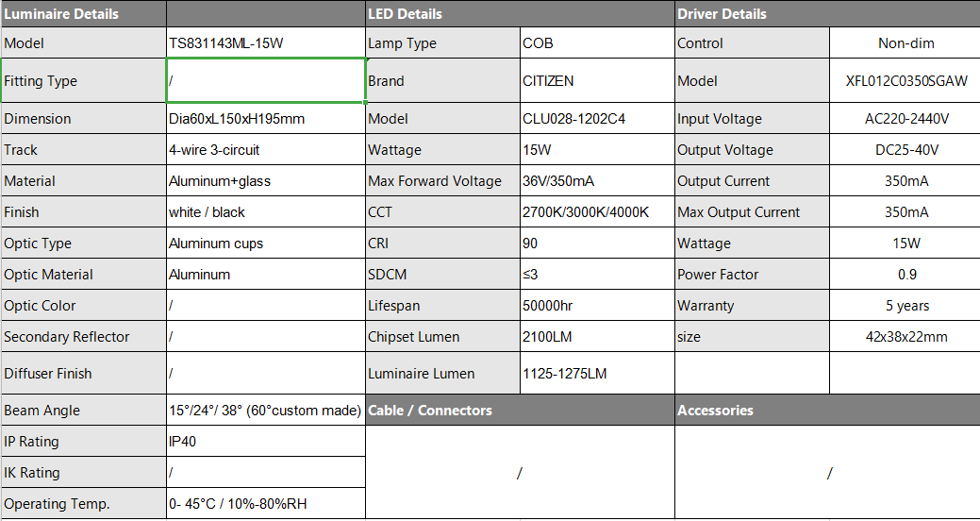Select the CCT value 2700K/3000K/4000K
Screen dimensions: 980x521
pos(597,212)
